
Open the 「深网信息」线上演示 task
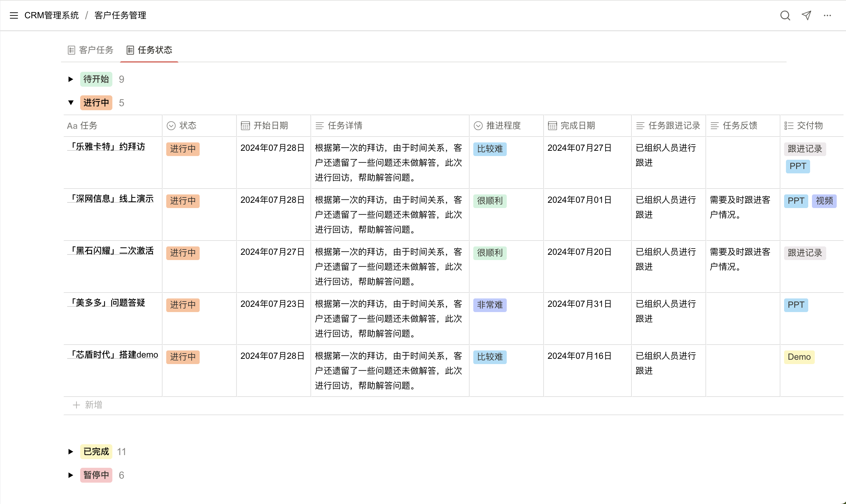pyautogui.click(x=111, y=199)
